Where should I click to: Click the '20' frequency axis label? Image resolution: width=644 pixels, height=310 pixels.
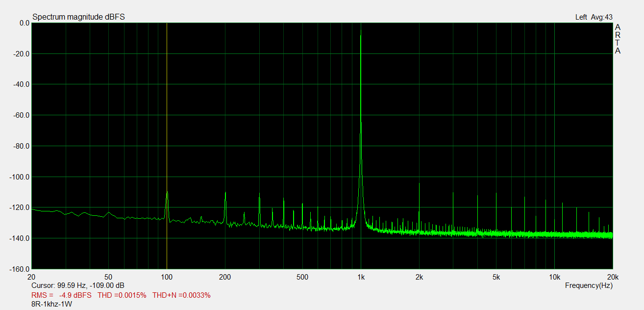pyautogui.click(x=32, y=277)
